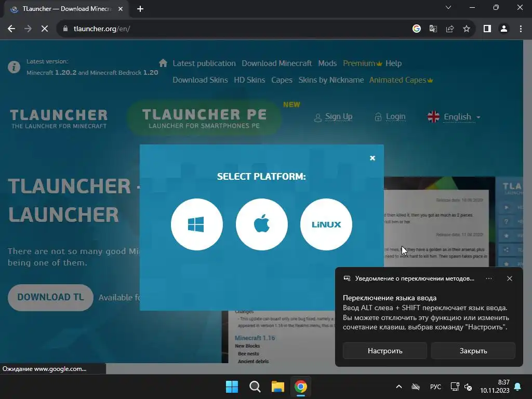Go back with the browser back arrow
Viewport: 532px width, 399px height.
pos(11,29)
